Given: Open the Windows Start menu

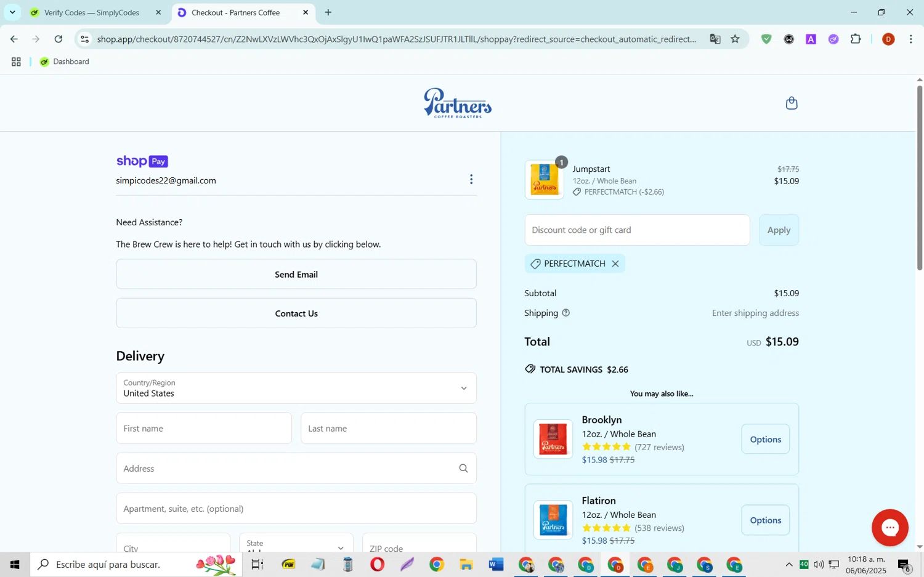Looking at the screenshot, I should [x=15, y=564].
